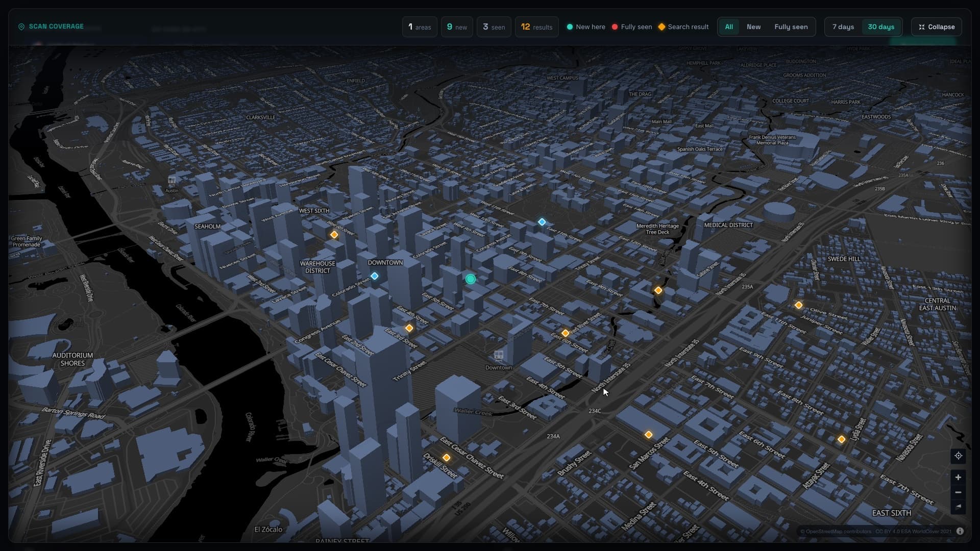Viewport: 980px width, 551px height.
Task: Click the Scan Coverage pin icon
Action: click(x=21, y=27)
